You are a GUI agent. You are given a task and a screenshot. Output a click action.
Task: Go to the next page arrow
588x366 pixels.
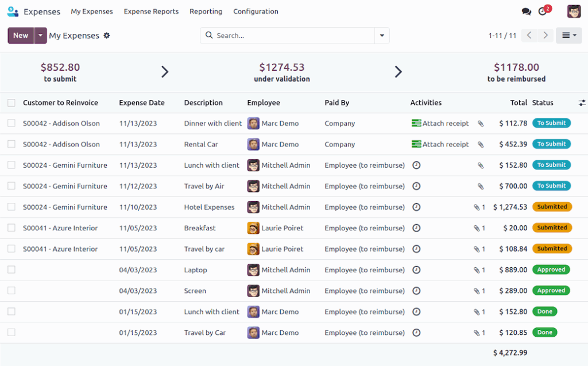click(546, 35)
